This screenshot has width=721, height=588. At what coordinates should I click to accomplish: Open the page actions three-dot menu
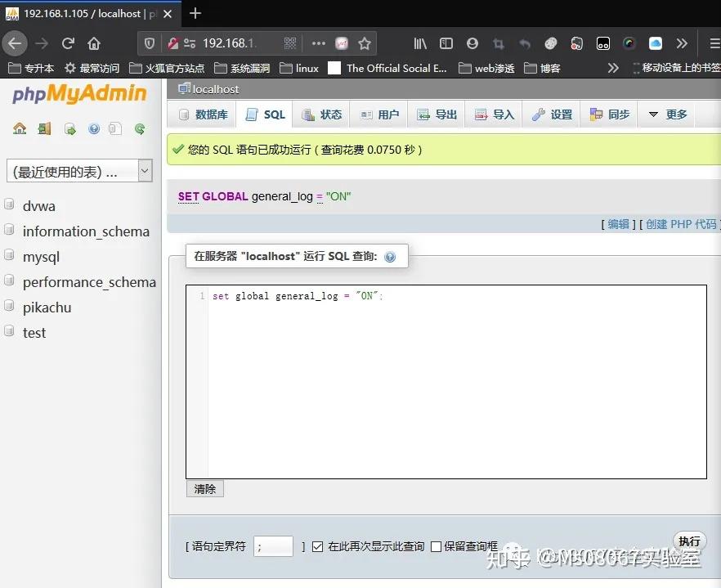pos(318,43)
